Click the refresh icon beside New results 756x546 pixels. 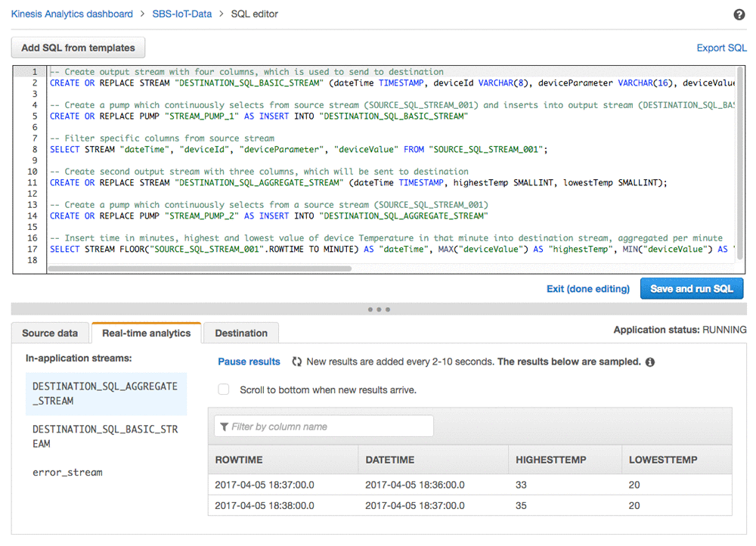[x=296, y=361]
